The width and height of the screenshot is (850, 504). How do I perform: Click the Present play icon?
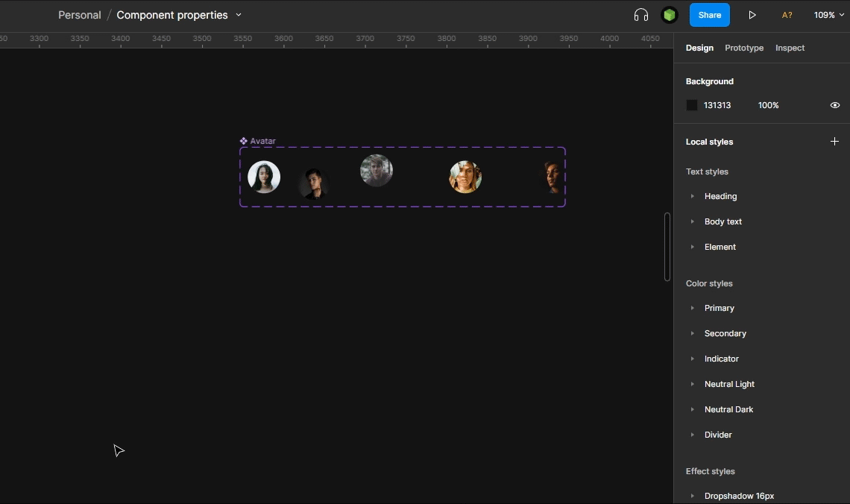[752, 14]
